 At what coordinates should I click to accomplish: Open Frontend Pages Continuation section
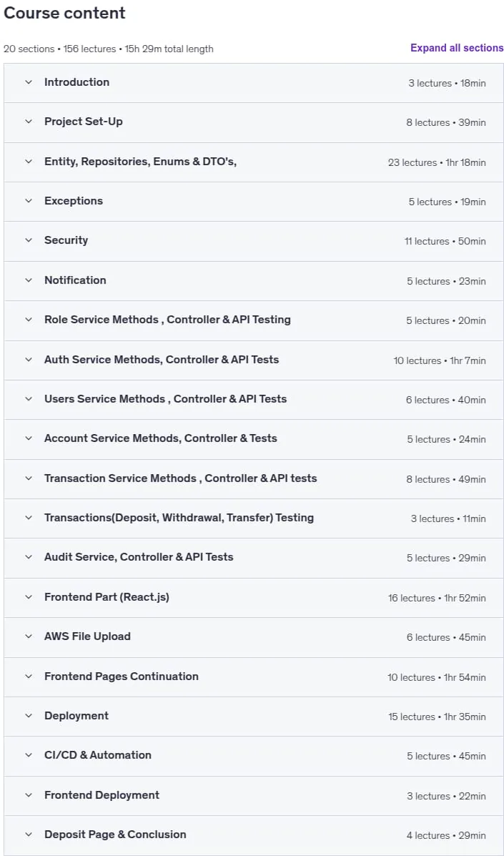pyautogui.click(x=253, y=677)
